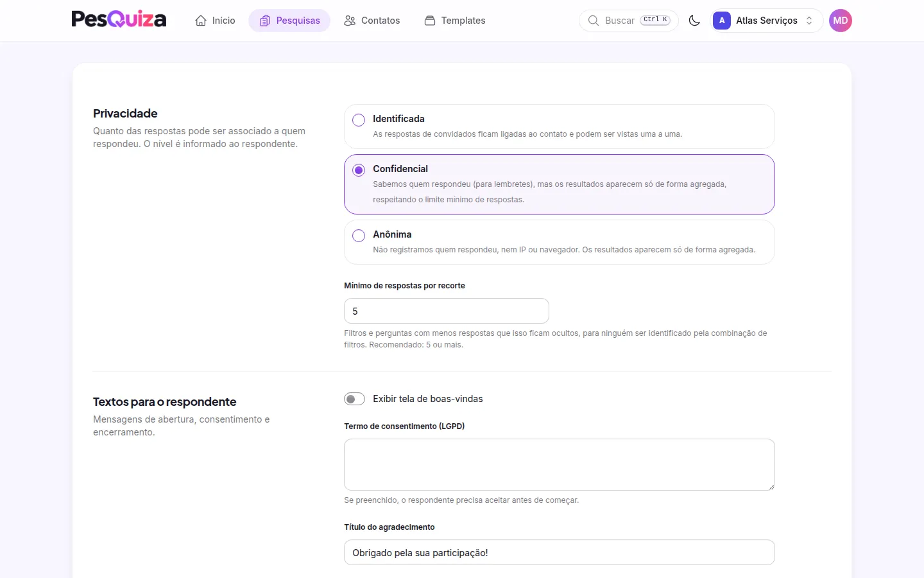Switch to the Templates tab
The height and width of the screenshot is (578, 924).
point(454,21)
